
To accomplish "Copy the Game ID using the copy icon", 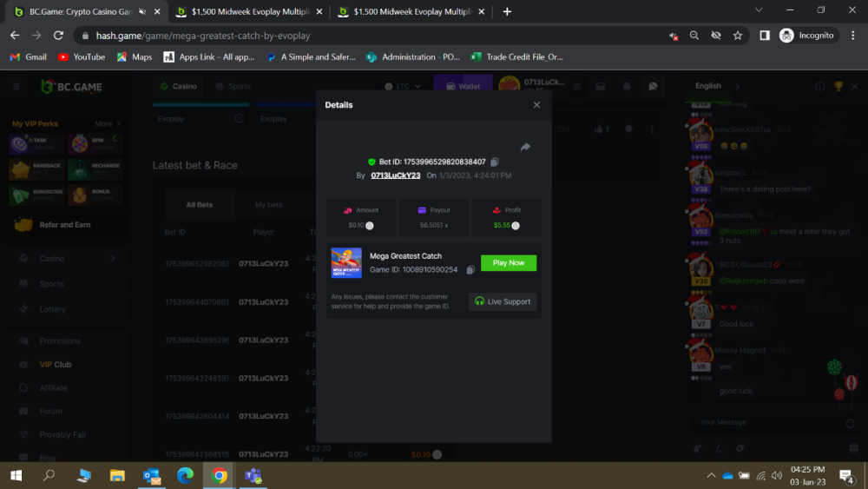I will point(470,270).
